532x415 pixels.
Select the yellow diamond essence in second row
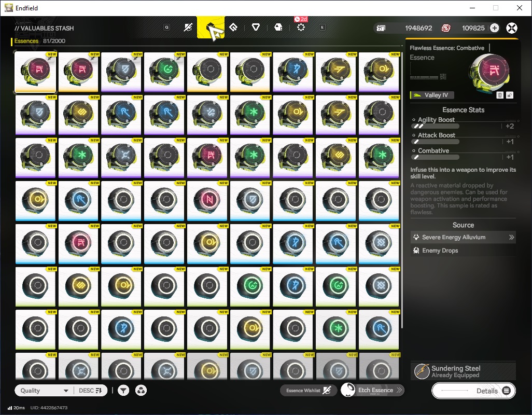click(78, 115)
